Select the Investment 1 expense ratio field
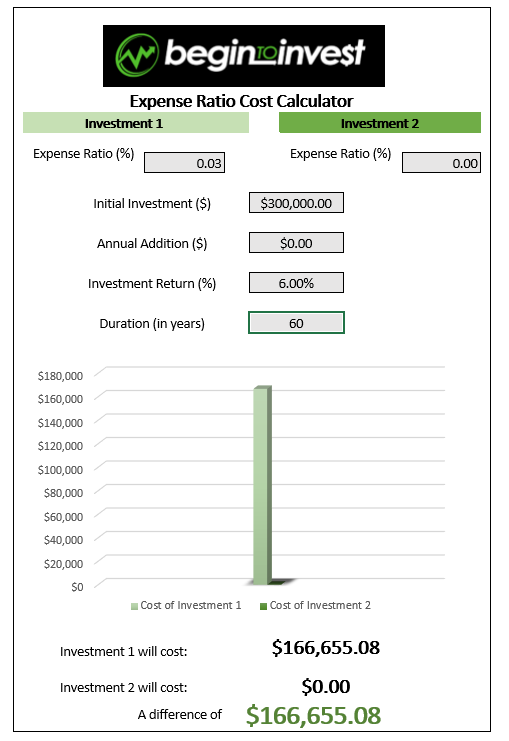The width and height of the screenshot is (509, 741). coord(184,163)
